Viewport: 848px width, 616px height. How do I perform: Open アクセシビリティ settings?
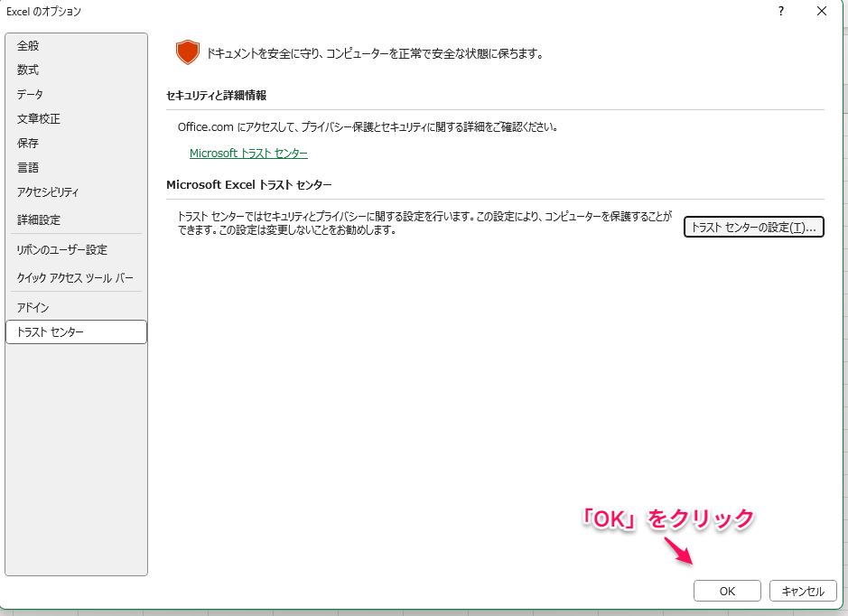pos(48,192)
